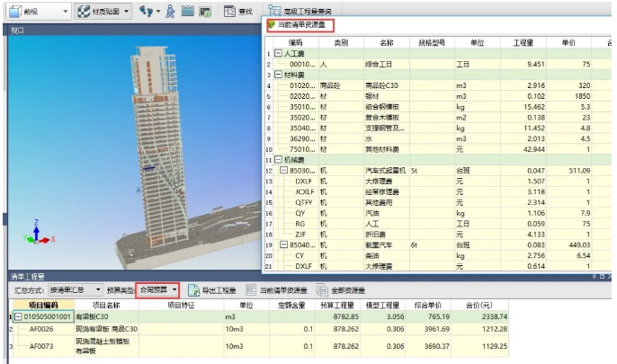This screenshot has height=364, width=617.
Task: Click the 导出工程量 export icon
Action: 193,290
